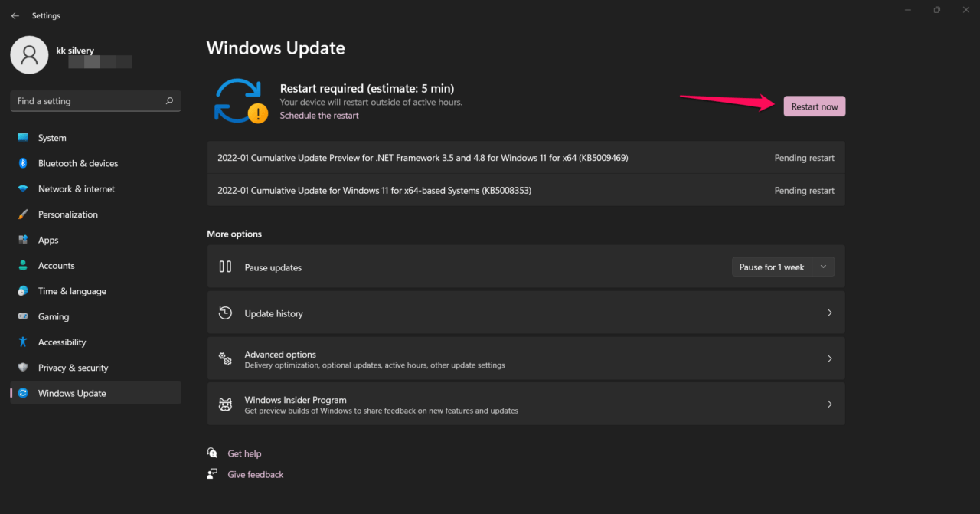Open Windows Insider Program chevron
Image resolution: width=980 pixels, height=514 pixels.
[x=829, y=404]
